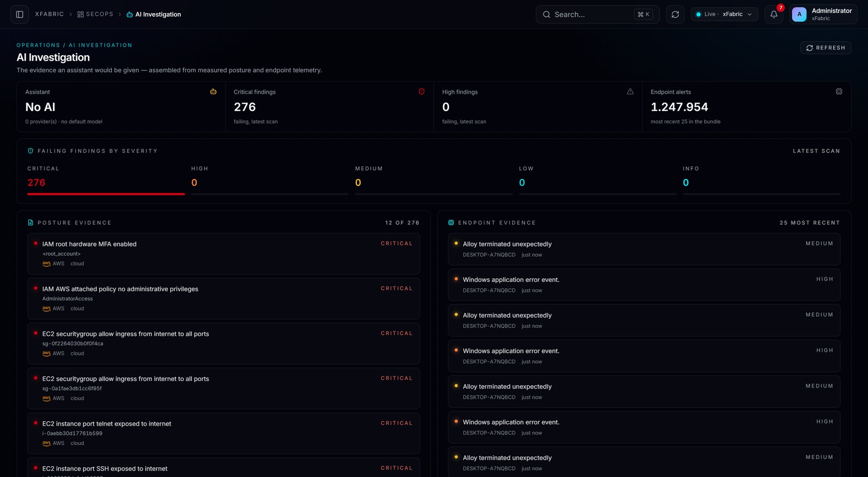Click document icon beside Posture Evidence
Image resolution: width=868 pixels, height=477 pixels.
(30, 223)
